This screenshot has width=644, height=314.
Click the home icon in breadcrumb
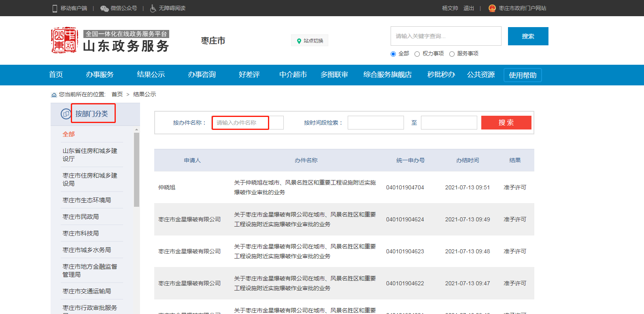pos(54,95)
